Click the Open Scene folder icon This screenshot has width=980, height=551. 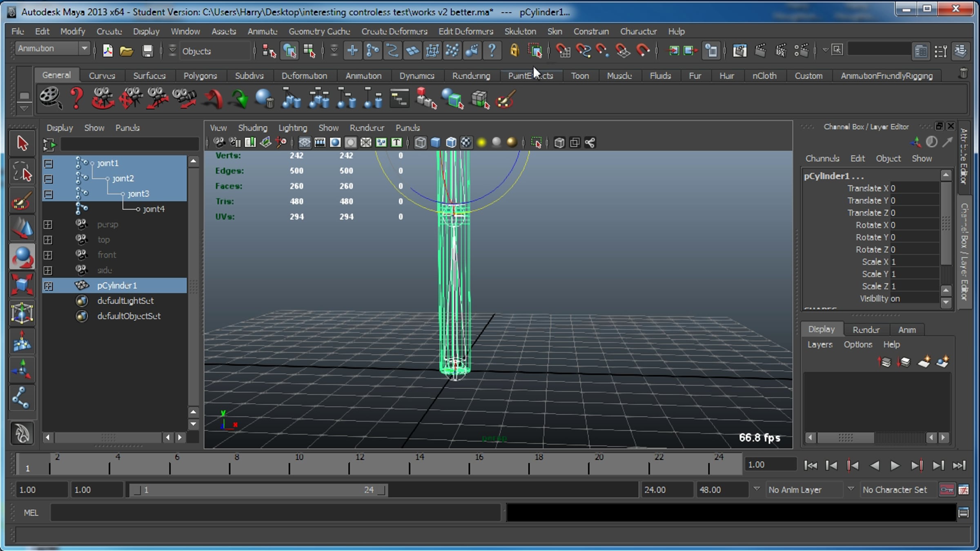point(127,51)
